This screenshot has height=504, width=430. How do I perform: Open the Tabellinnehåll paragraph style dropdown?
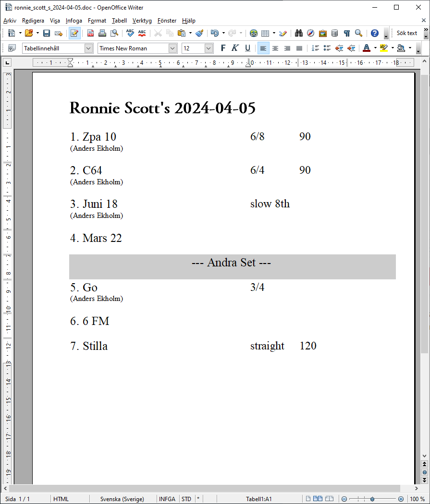point(88,48)
